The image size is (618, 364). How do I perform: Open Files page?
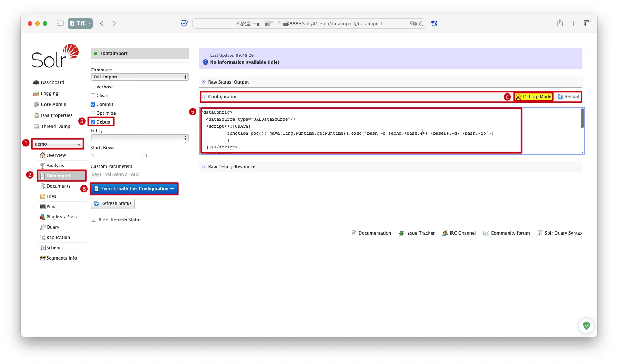[51, 196]
